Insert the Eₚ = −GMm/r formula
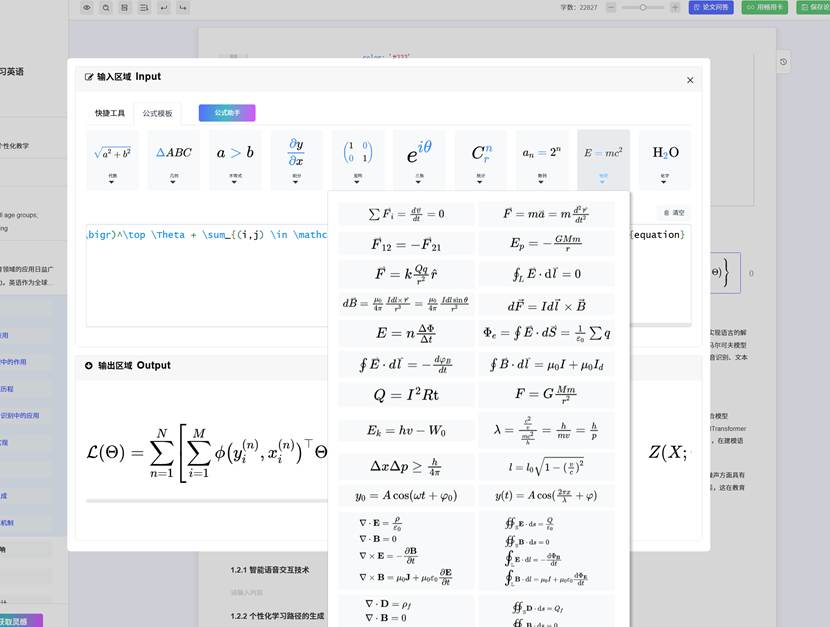This screenshot has height=627, width=830. click(x=546, y=243)
